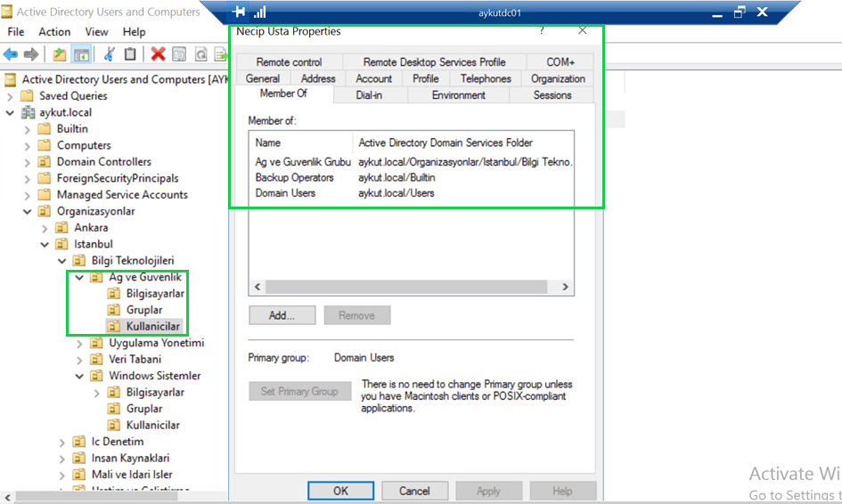
Task: Click the connection signal strength icon
Action: [x=260, y=12]
